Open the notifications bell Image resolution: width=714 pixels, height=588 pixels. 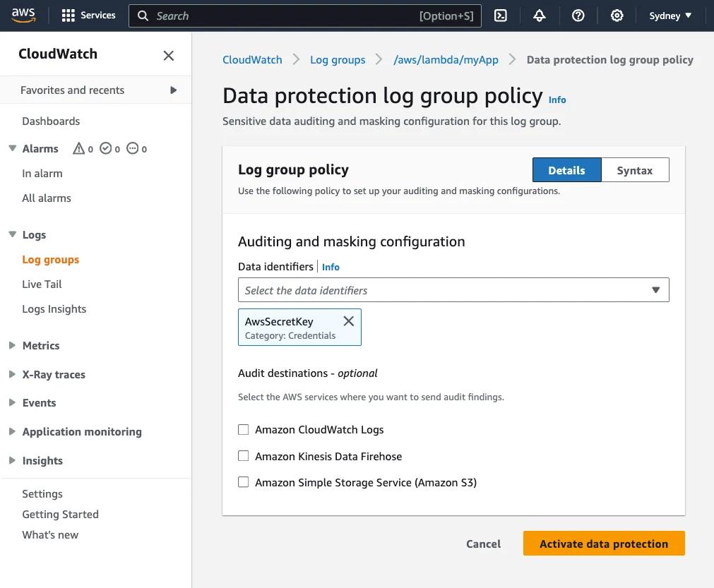coord(539,15)
